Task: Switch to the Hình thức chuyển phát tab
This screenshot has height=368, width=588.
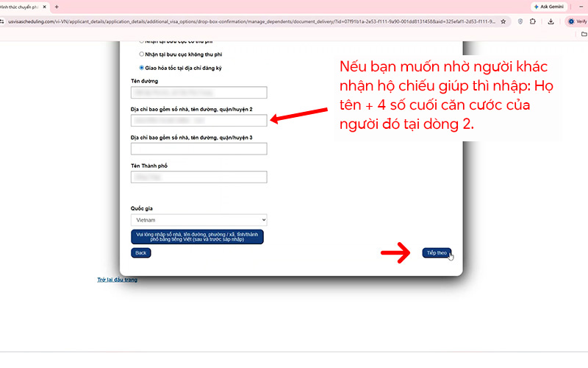Action: pyautogui.click(x=21, y=7)
